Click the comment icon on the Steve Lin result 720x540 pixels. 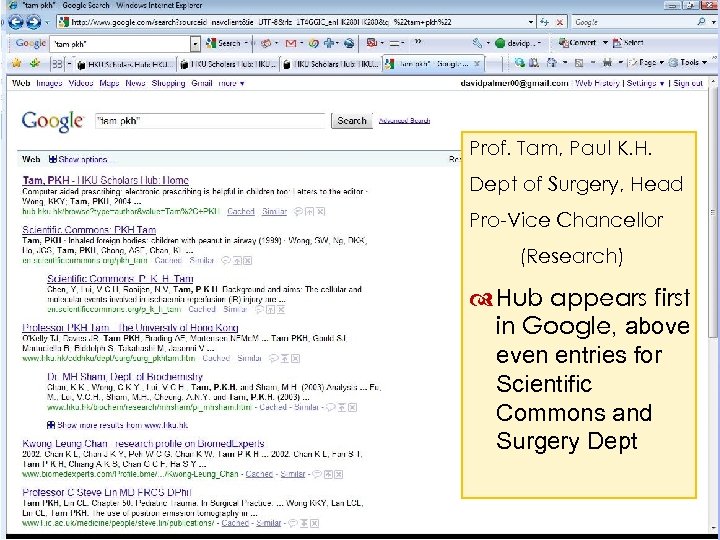click(292, 523)
